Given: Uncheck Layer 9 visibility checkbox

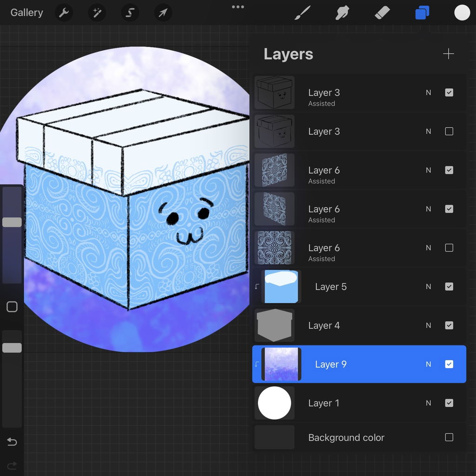Looking at the screenshot, I should pos(449,364).
